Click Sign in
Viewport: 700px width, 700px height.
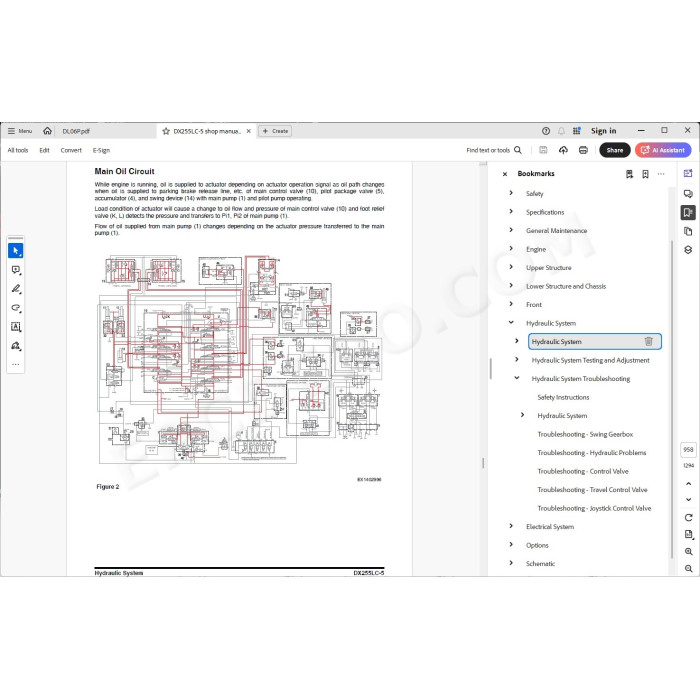click(x=604, y=131)
